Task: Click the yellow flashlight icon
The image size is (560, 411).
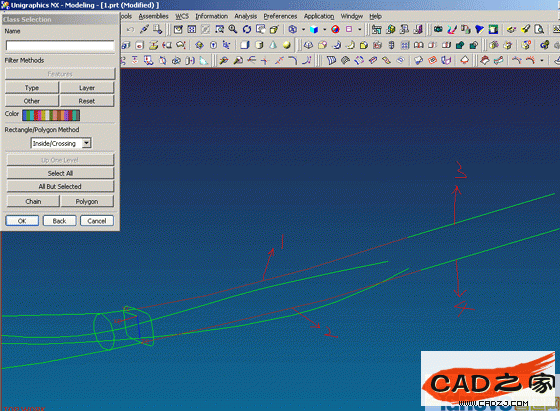Action: (525, 29)
